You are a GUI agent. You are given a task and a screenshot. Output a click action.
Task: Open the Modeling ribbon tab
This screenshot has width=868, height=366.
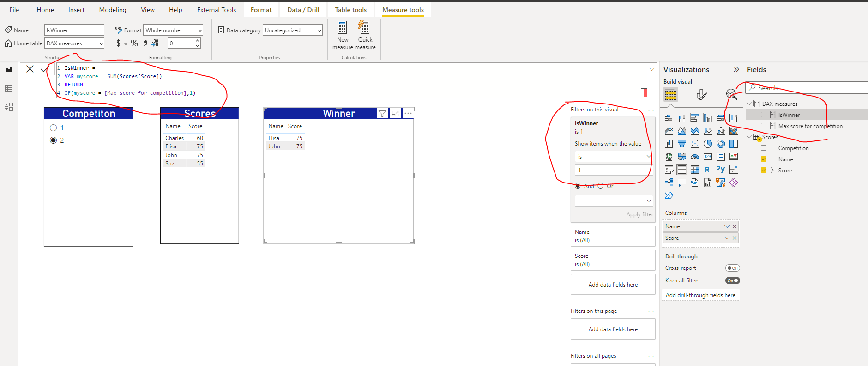(113, 10)
